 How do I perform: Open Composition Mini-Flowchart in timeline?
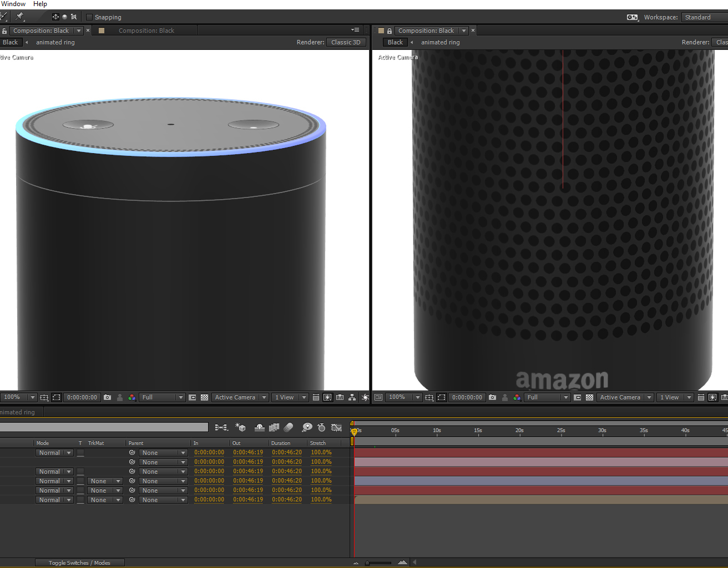point(221,427)
